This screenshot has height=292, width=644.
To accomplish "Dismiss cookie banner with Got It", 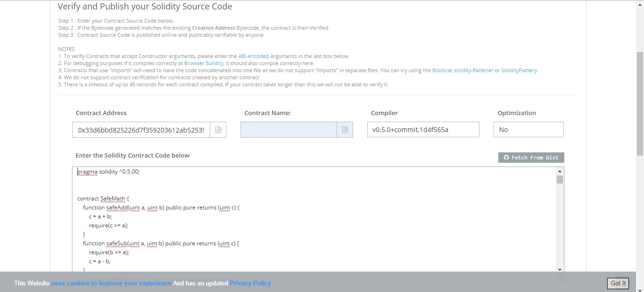I will click(x=618, y=283).
